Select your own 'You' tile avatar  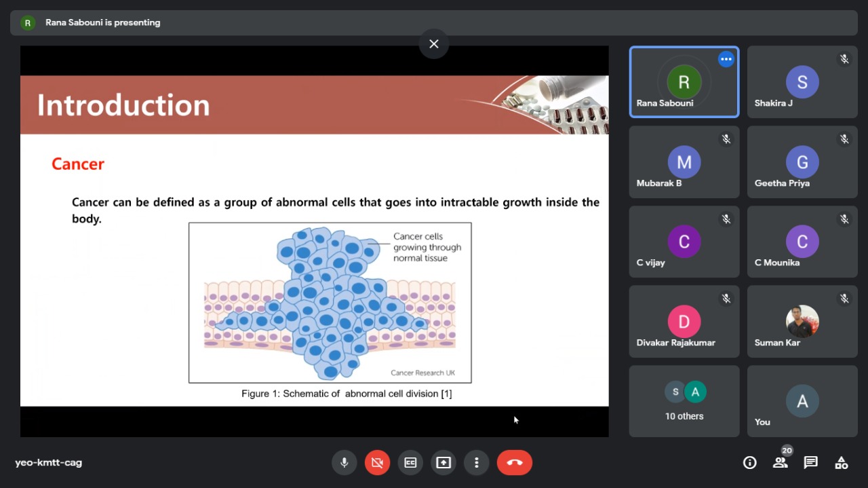(x=802, y=401)
